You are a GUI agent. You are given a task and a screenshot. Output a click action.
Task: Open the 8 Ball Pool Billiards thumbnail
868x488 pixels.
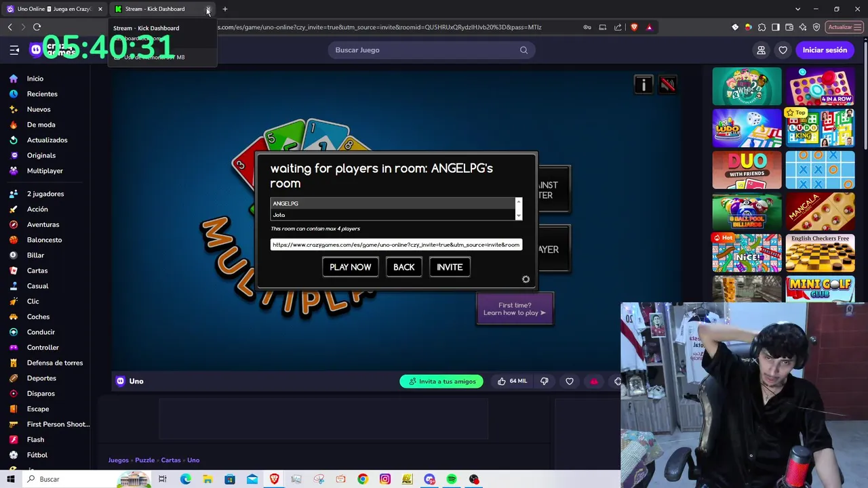(x=747, y=211)
